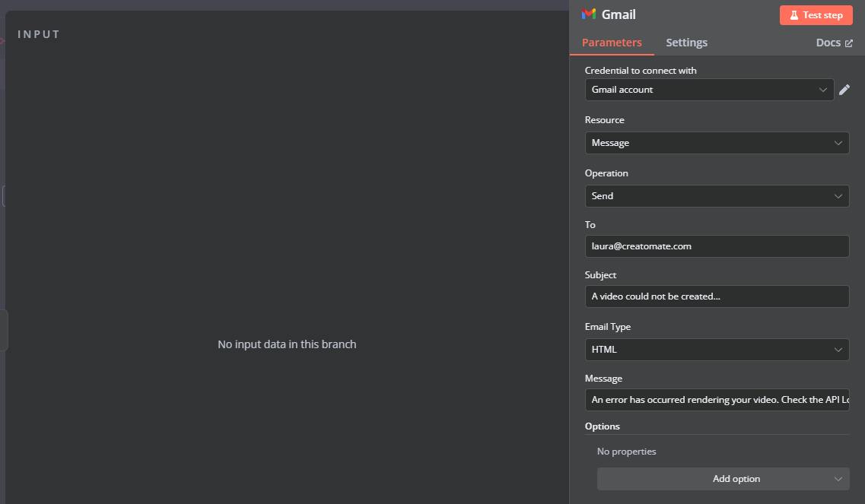Open the Add option dropdown

tap(723, 479)
